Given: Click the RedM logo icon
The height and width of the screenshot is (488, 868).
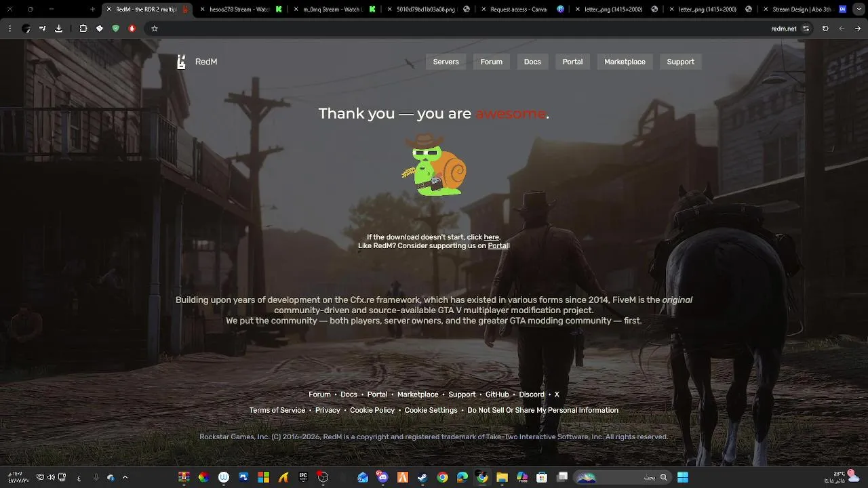Looking at the screenshot, I should (181, 62).
